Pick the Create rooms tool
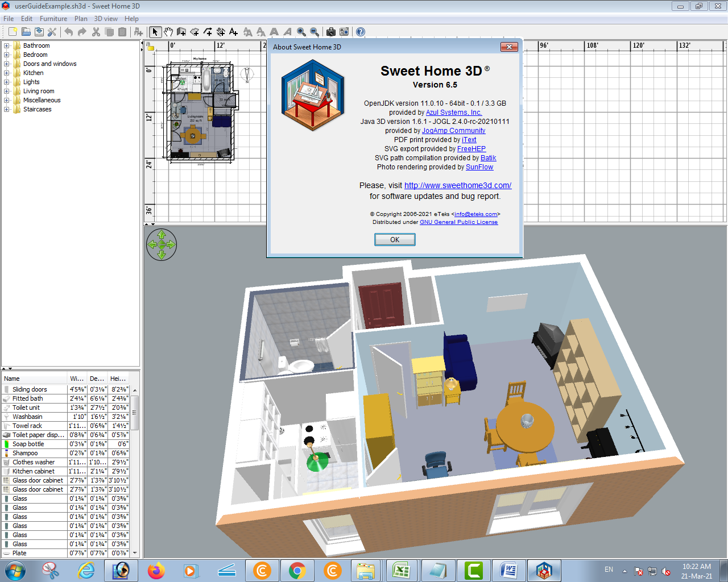 point(195,32)
